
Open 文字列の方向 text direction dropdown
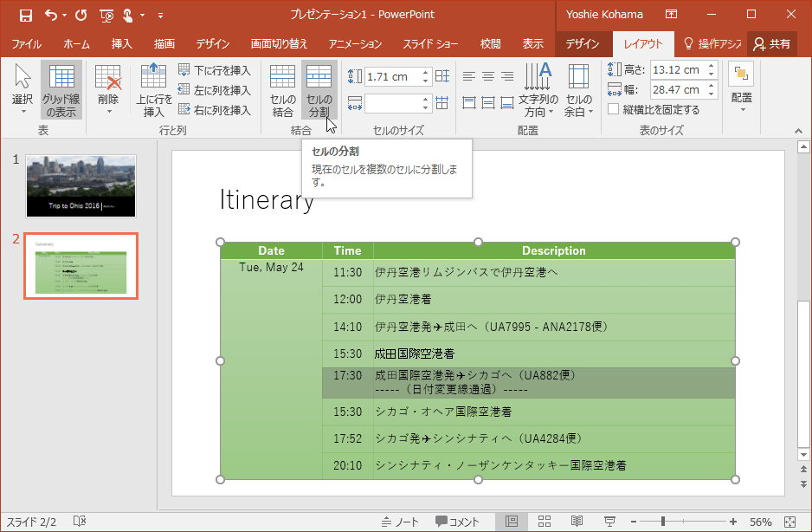click(x=538, y=90)
